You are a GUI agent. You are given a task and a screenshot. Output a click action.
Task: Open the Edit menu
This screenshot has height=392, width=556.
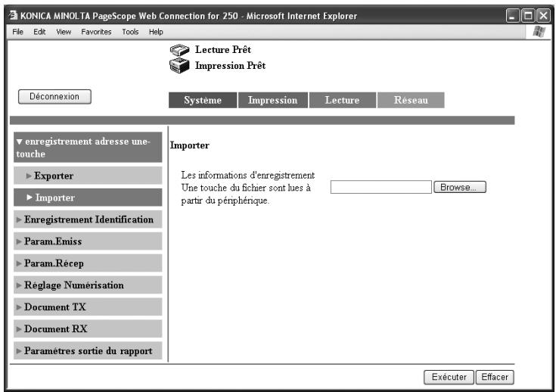click(39, 32)
